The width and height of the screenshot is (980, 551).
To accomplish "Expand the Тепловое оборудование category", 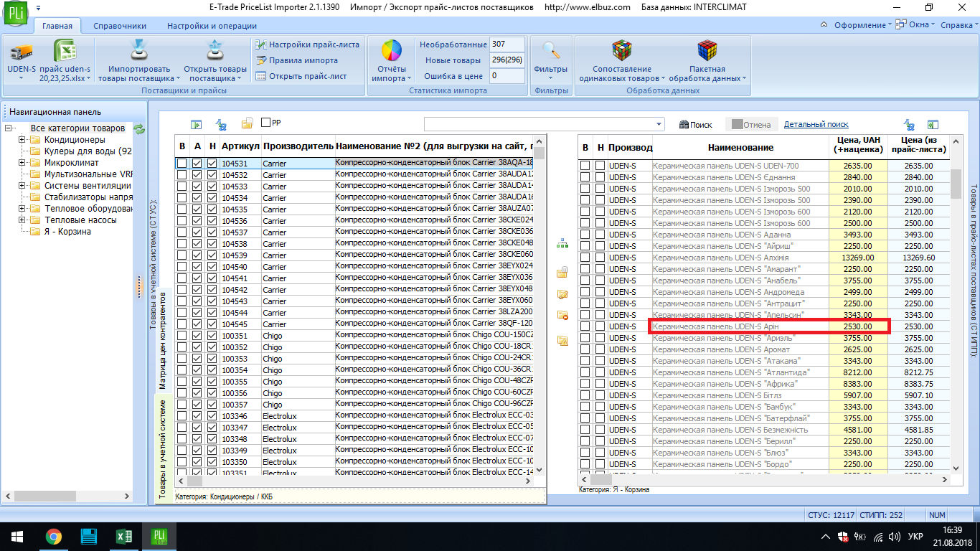I will (x=22, y=209).
